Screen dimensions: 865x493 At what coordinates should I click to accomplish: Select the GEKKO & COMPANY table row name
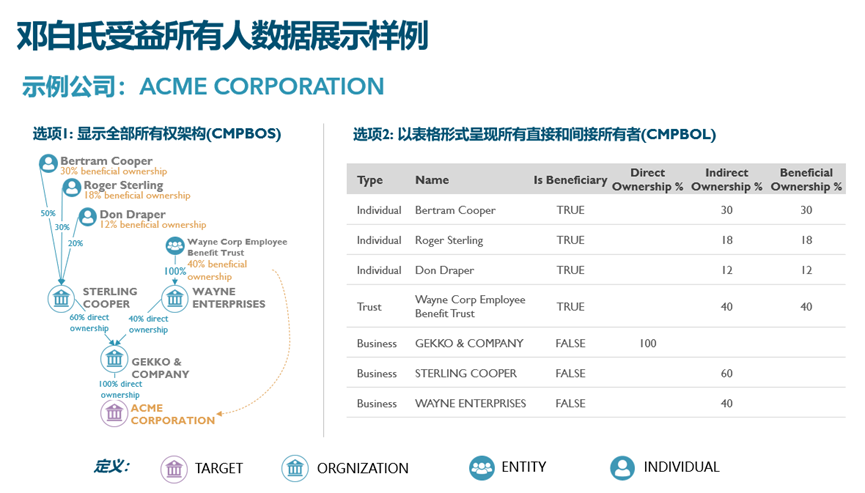coord(469,343)
